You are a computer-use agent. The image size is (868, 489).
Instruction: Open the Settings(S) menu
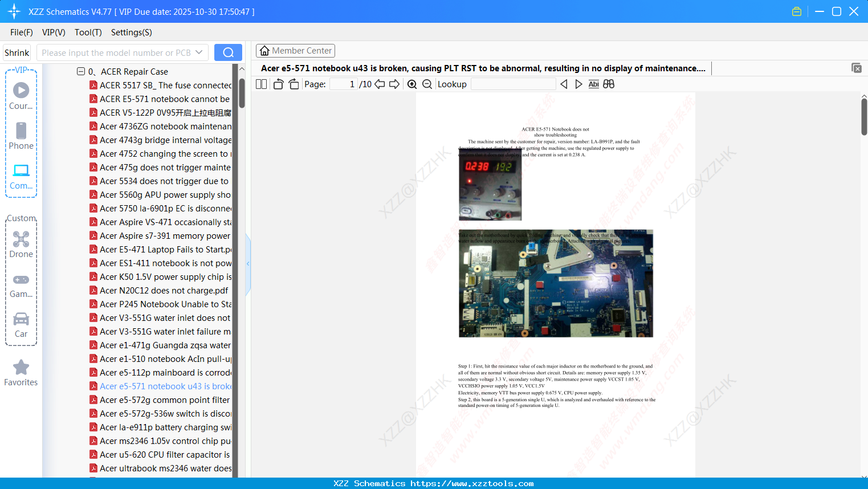point(132,32)
